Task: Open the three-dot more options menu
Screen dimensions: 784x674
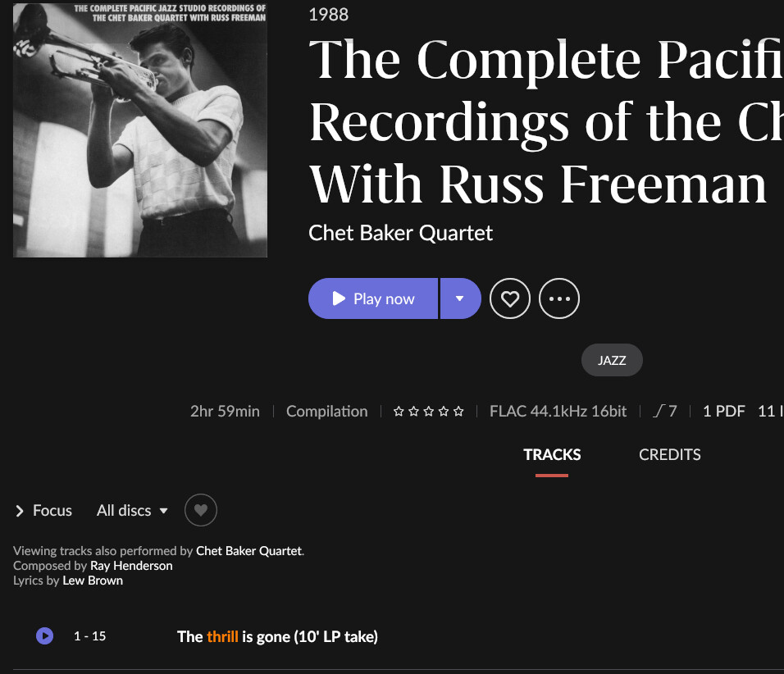Action: (559, 298)
